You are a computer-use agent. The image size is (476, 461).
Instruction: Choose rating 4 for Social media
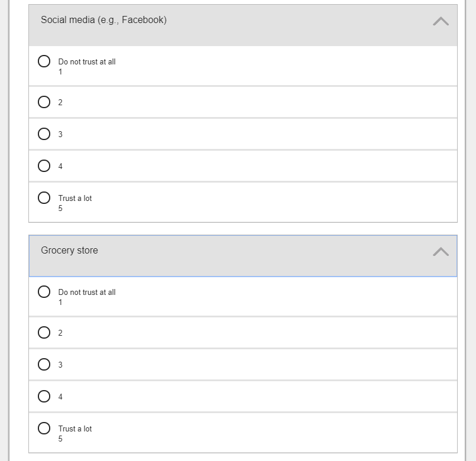44,166
